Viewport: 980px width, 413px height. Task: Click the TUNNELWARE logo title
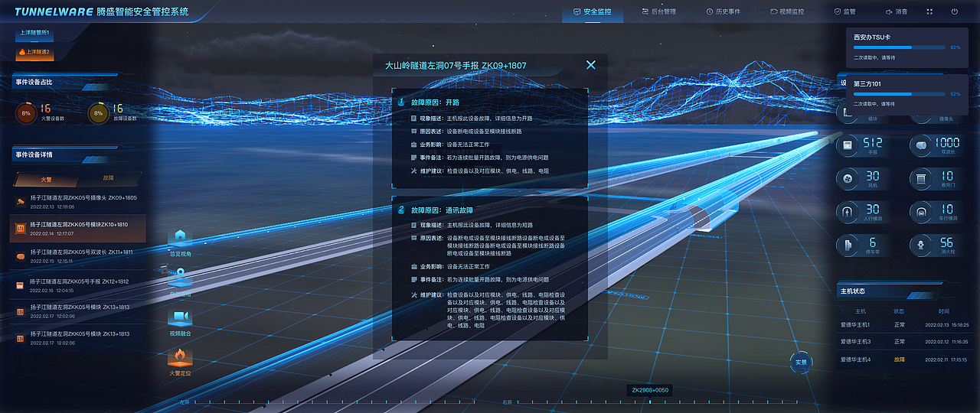pos(101,11)
